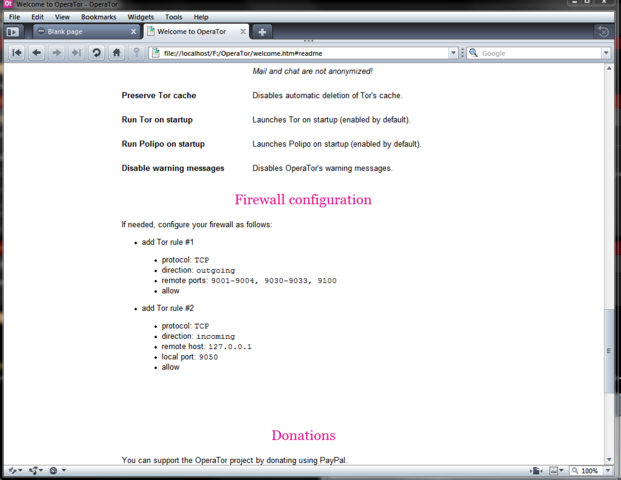The width and height of the screenshot is (621, 480).
Task: Click the Firewall configuration heading
Action: click(303, 200)
